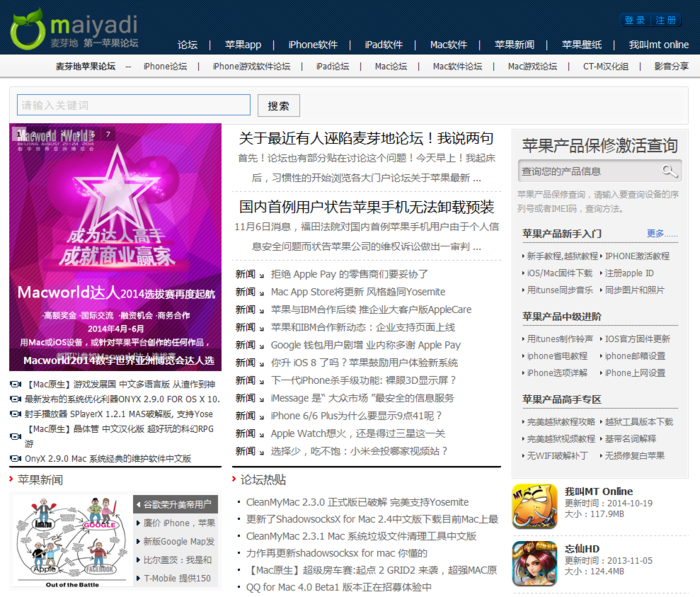The image size is (700, 597).
Task: Open the 苹果壁纸 navigation menu item
Action: [581, 45]
